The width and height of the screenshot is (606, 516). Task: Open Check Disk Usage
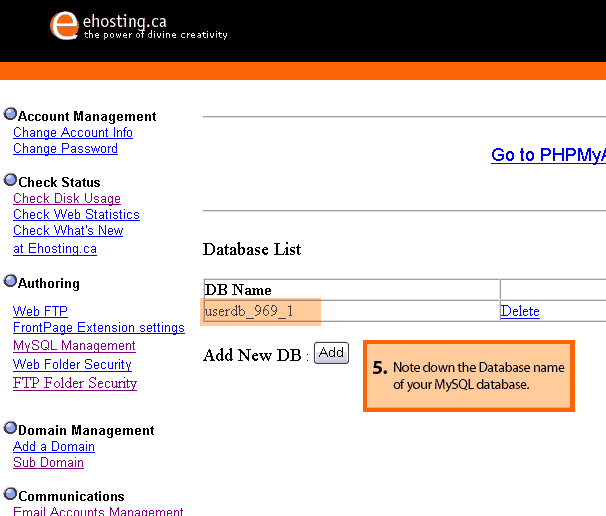(67, 199)
